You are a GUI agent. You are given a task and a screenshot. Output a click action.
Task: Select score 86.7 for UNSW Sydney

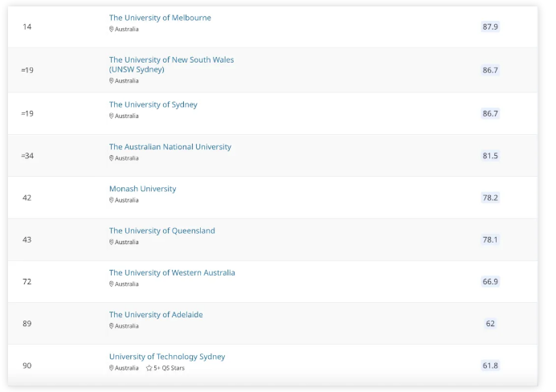coord(490,70)
